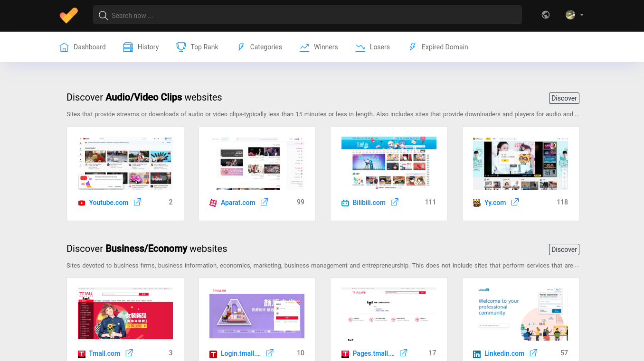This screenshot has height=361, width=644.
Task: Click the Yy.com raccoon favicon
Action: click(x=477, y=203)
